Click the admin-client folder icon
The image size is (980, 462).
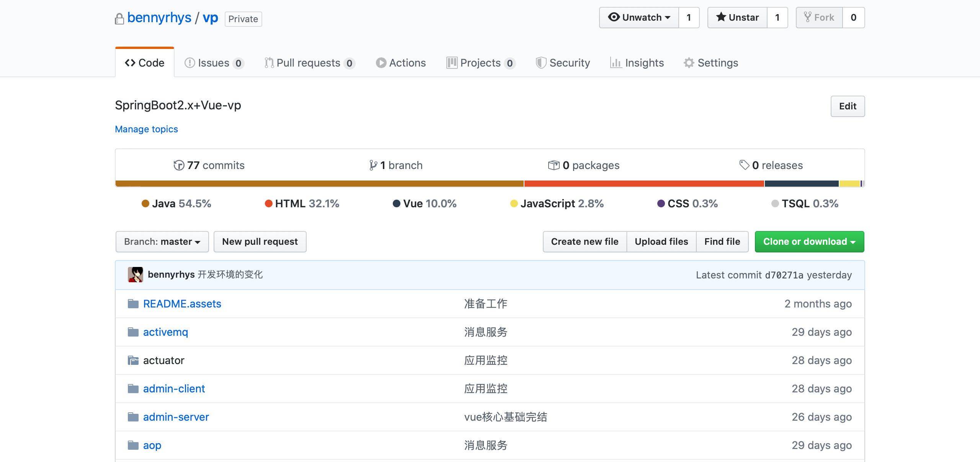tap(133, 389)
